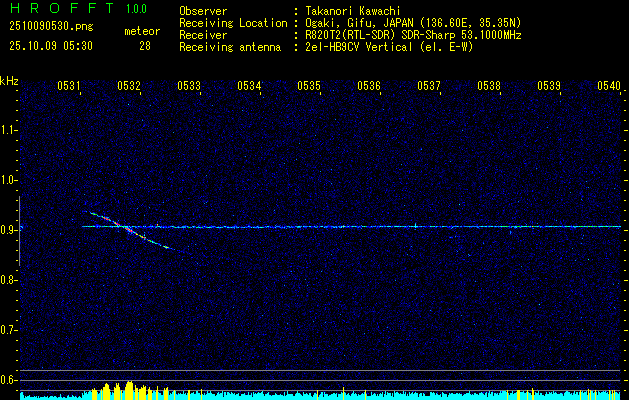Click the 1.1 kHz axis label
Image resolution: width=629 pixels, height=400 pixels.
click(x=8, y=130)
